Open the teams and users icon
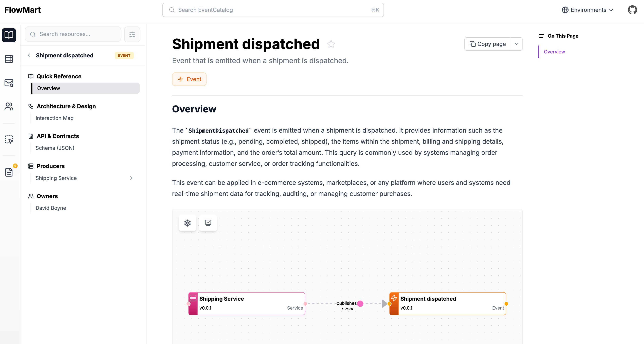644x344 pixels. tap(9, 106)
